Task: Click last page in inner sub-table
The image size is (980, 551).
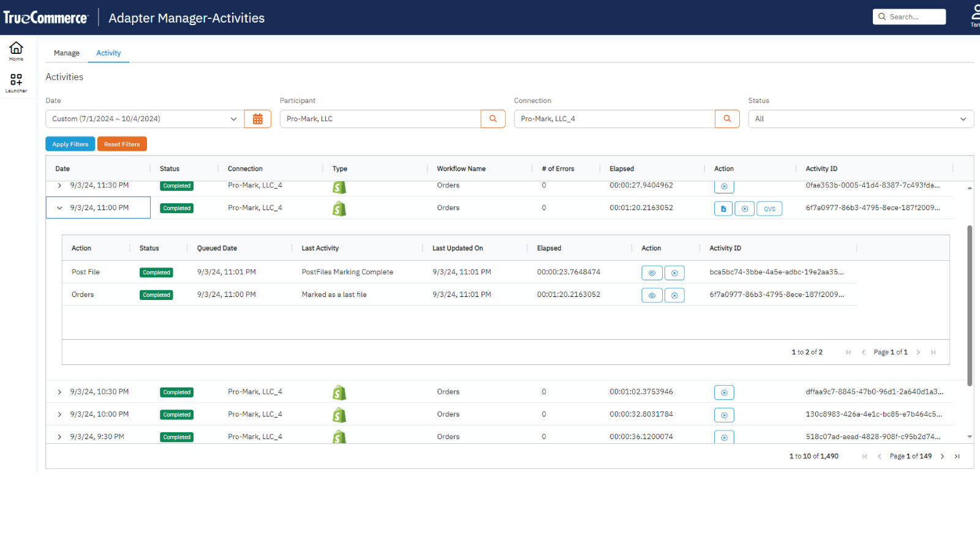Action: 933,352
